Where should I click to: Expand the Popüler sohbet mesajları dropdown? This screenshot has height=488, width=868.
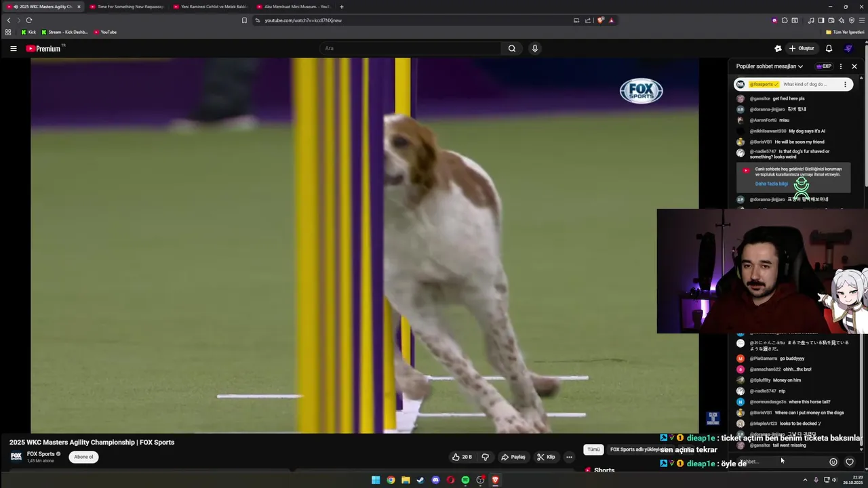click(x=770, y=66)
